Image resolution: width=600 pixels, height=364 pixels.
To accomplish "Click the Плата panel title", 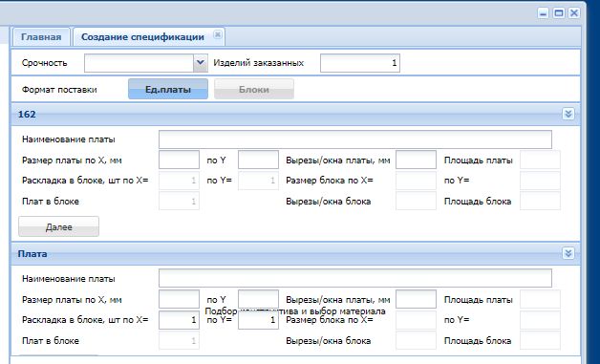I will coord(32,254).
